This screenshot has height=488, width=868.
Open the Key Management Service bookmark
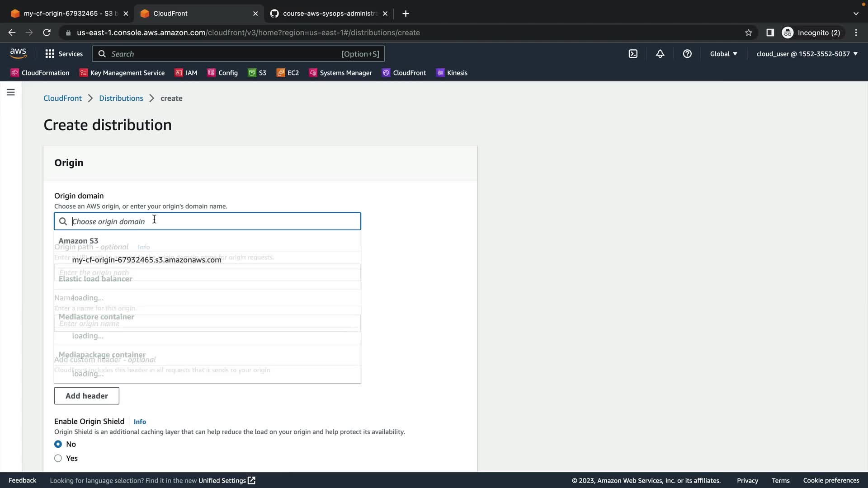[122, 73]
